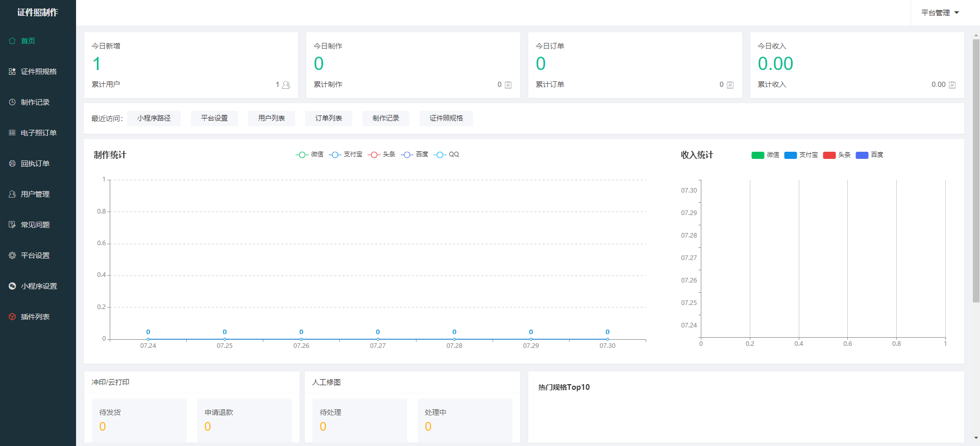
Task: Click the user icon in 累计用户 row
Action: click(x=286, y=85)
